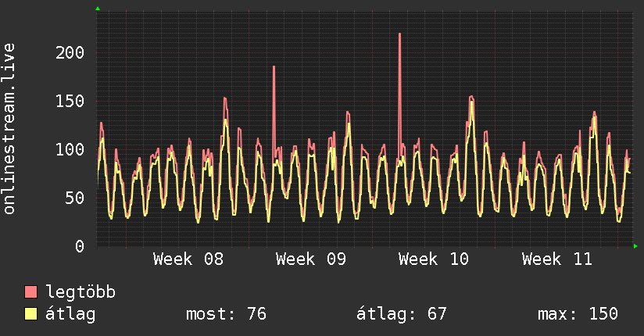
Task: Click the Week 08 axis label
Action: (188, 259)
